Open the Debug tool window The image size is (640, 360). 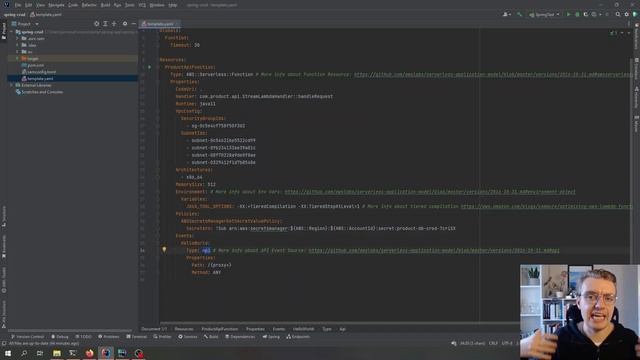(x=60, y=337)
